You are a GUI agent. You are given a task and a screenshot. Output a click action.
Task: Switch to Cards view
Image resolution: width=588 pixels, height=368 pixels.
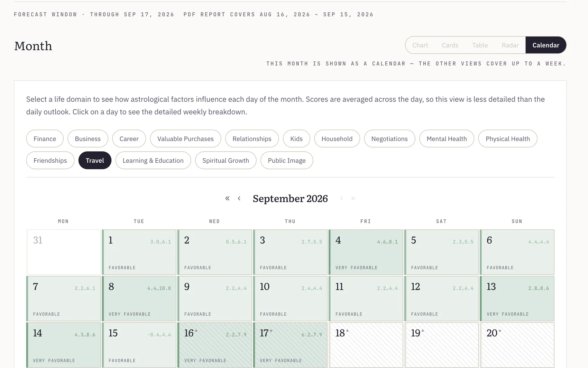[x=450, y=45]
